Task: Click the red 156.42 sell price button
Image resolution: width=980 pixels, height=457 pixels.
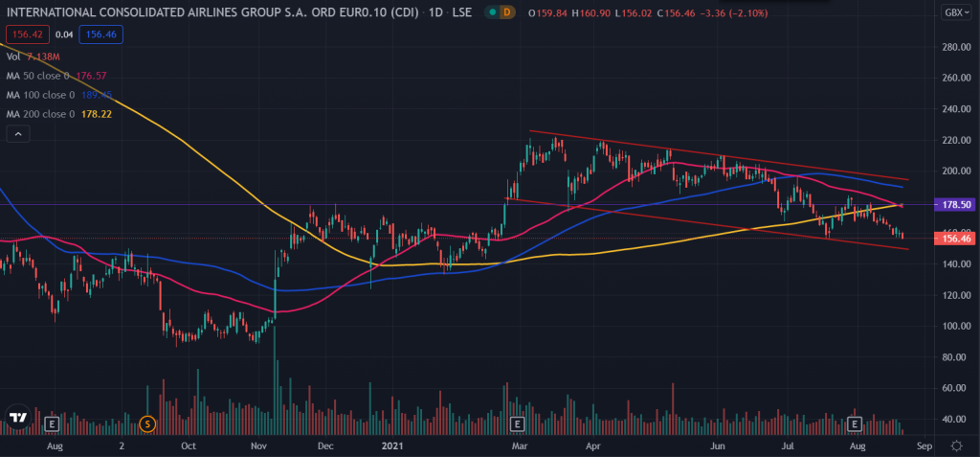Action: pos(27,34)
